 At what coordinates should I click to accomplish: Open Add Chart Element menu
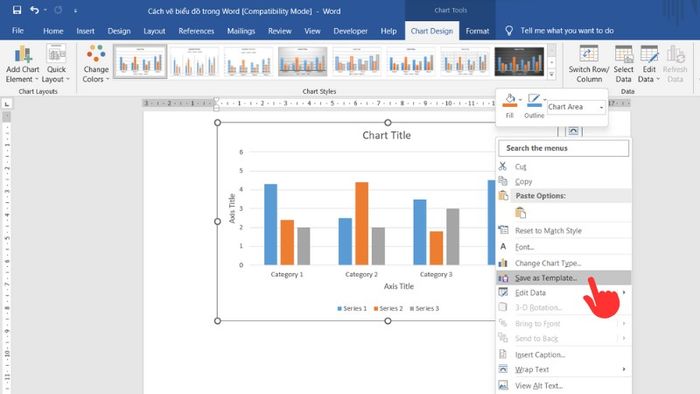pyautogui.click(x=22, y=64)
